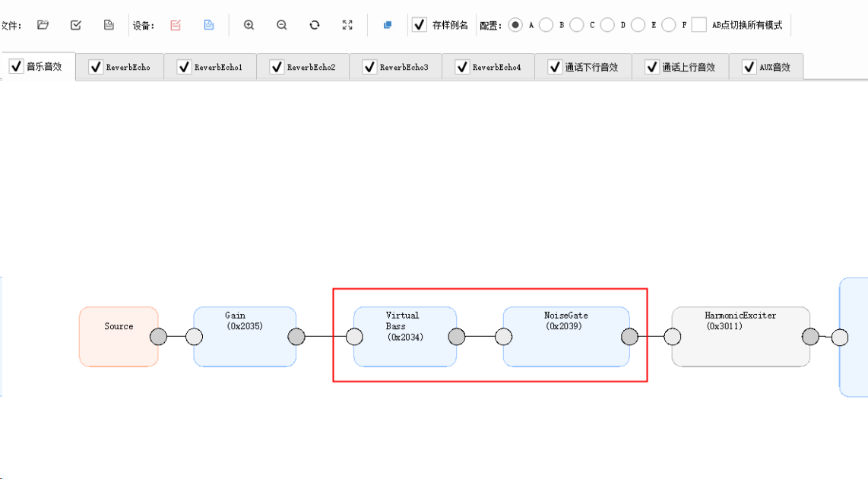This screenshot has width=868, height=479.
Task: Uncheck the 音乐音效 tab checkbox
Action: pos(17,66)
